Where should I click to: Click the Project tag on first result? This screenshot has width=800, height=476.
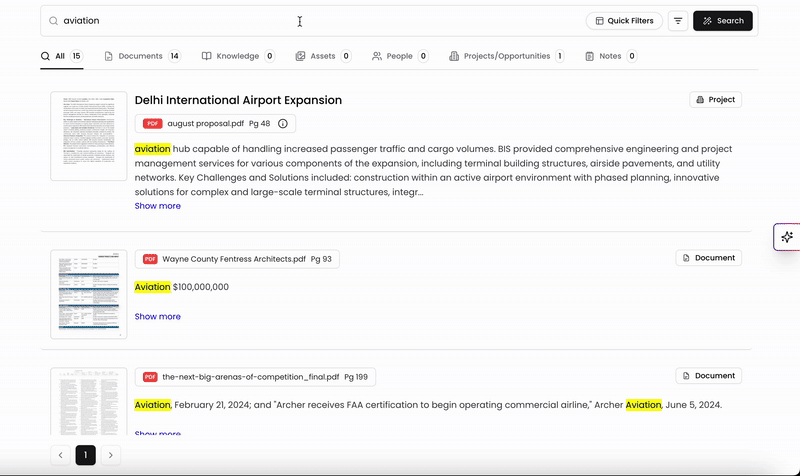pos(715,99)
